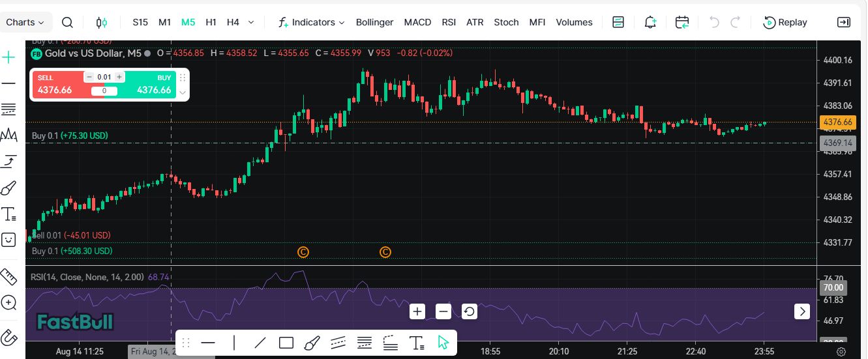Expand the trade panel chevron
Image resolution: width=868 pixels, height=359 pixels.
point(183,93)
